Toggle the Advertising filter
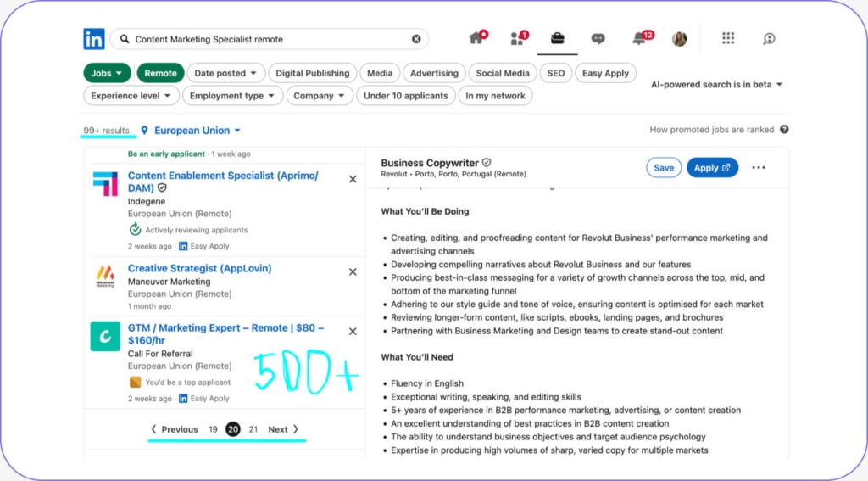Screen dimensions: 868x481 coord(434,73)
